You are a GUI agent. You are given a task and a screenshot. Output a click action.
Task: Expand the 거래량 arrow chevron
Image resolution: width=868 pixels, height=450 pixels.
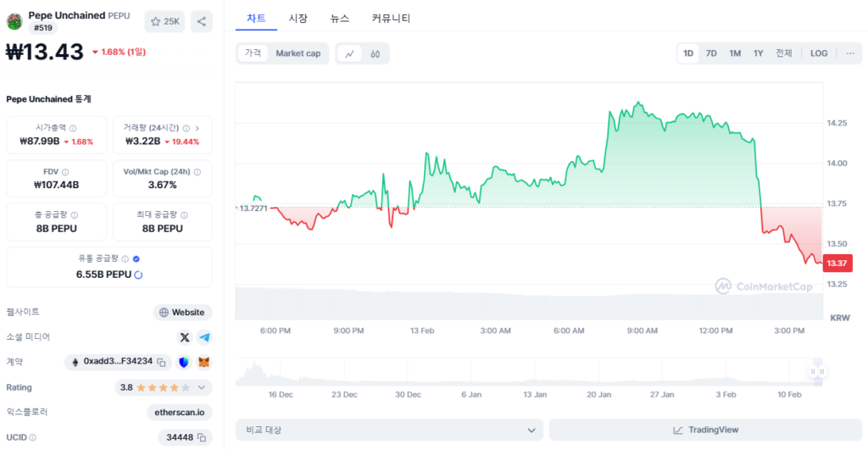pos(198,129)
